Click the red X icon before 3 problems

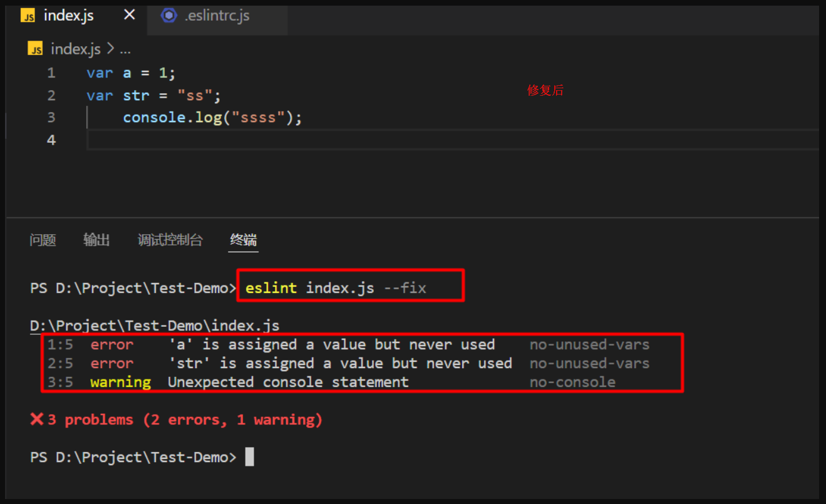point(37,419)
